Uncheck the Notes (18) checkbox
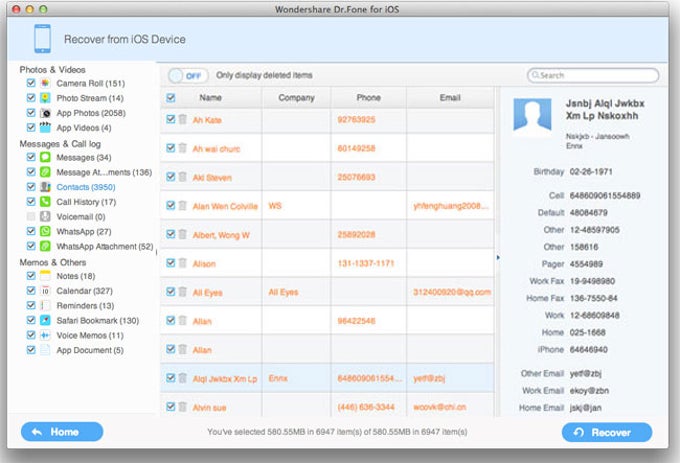Screen dimensions: 680x463 pyautogui.click(x=31, y=275)
